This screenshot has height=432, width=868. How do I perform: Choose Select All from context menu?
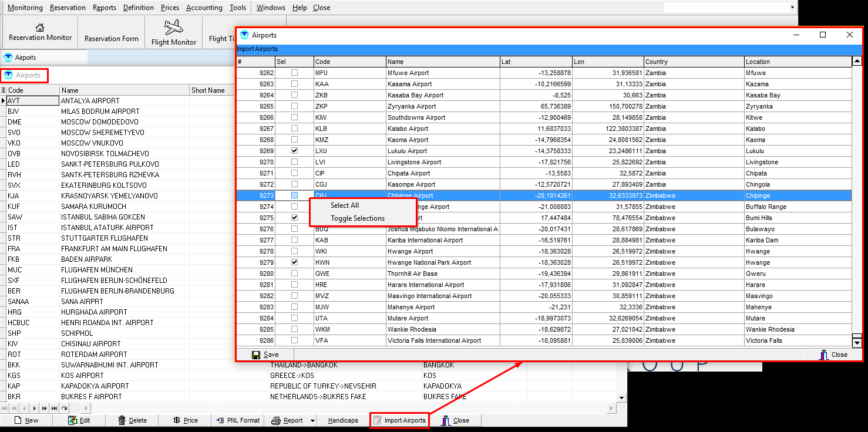click(345, 205)
